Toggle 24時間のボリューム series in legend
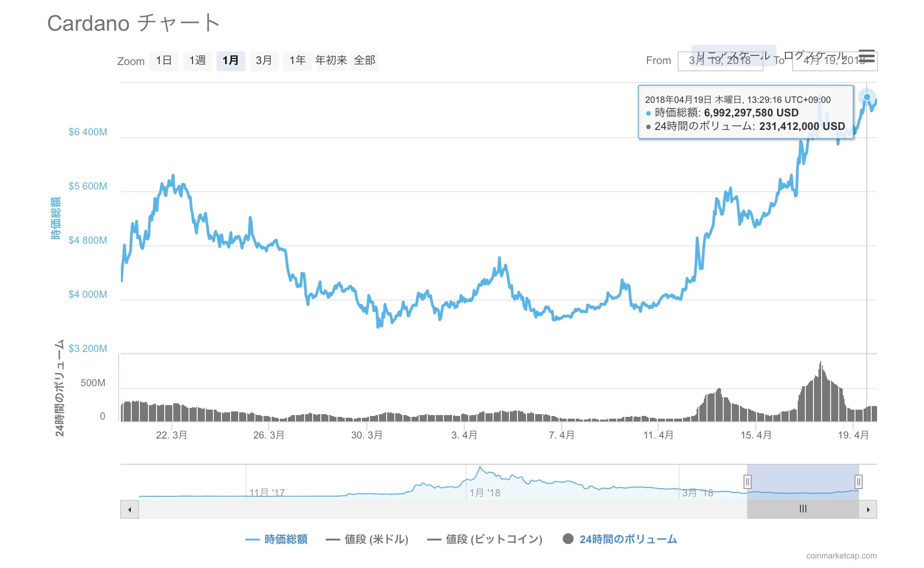Viewport: 924px width, 568px height. (x=620, y=539)
